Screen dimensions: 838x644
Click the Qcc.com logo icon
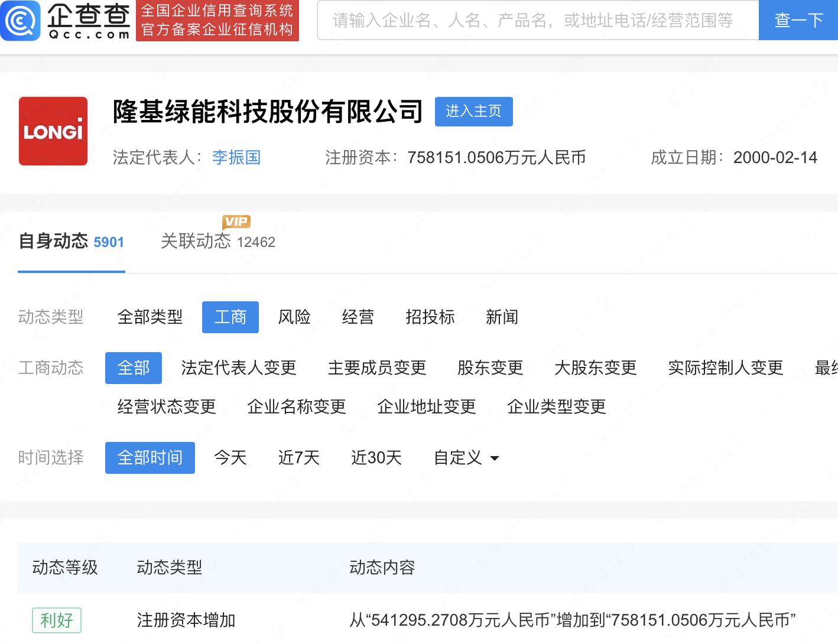click(21, 21)
